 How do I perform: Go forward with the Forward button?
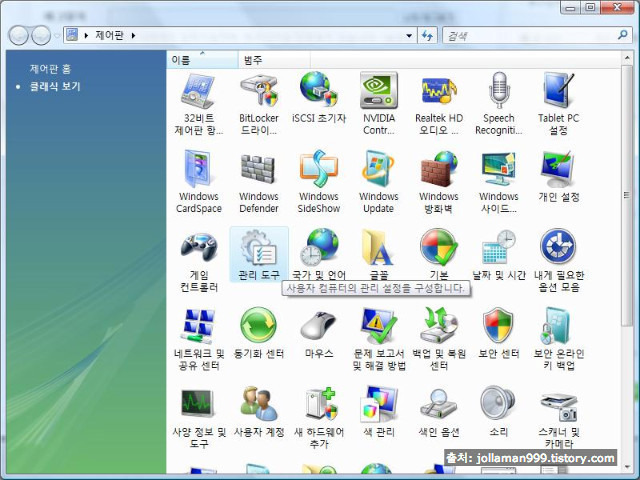41,36
